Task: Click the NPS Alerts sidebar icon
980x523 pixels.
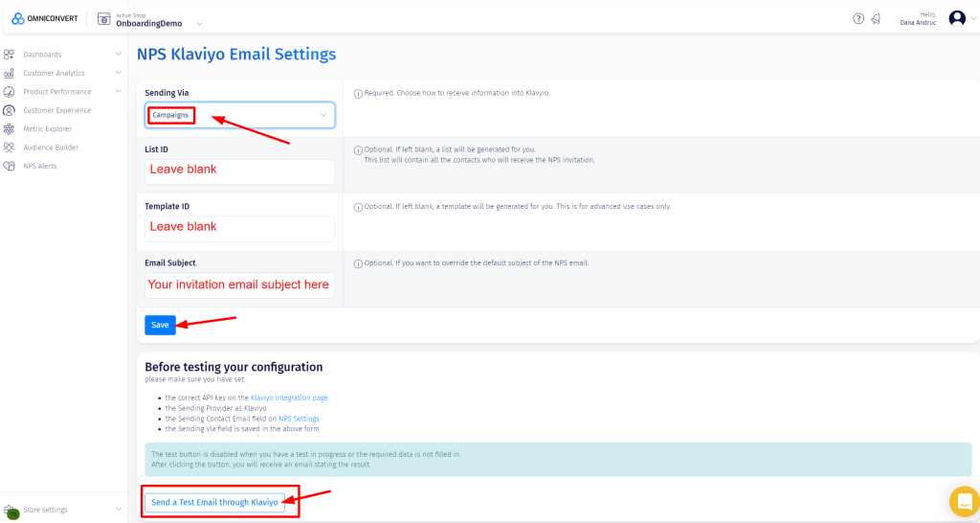Action: [x=9, y=166]
